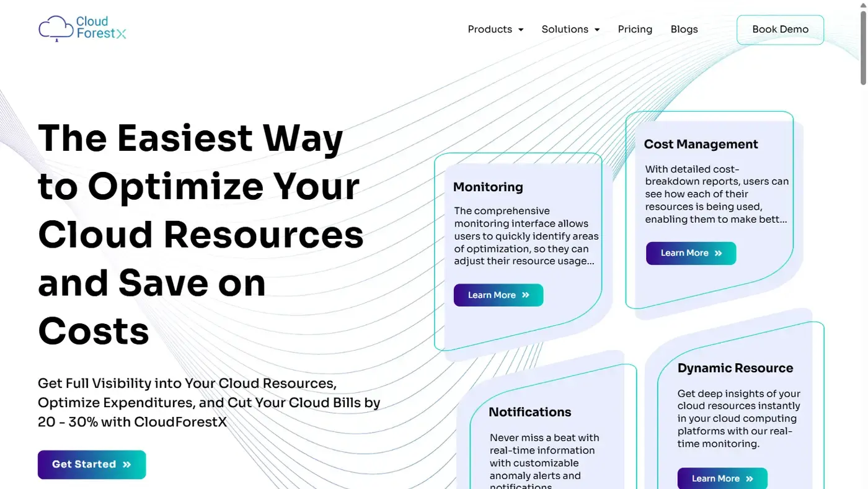Select the Notifications card heading

pos(529,412)
